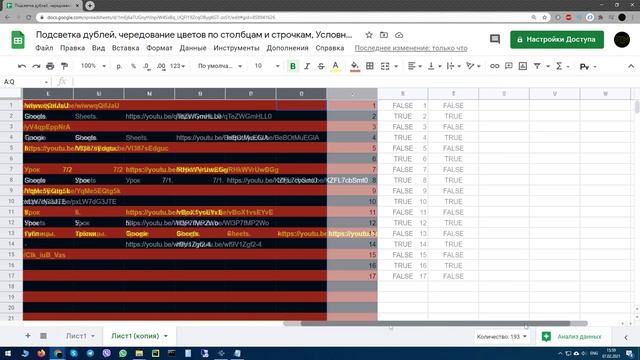Switch to Лист1 tab
Viewport: 640px width, 360px height.
(x=76, y=336)
